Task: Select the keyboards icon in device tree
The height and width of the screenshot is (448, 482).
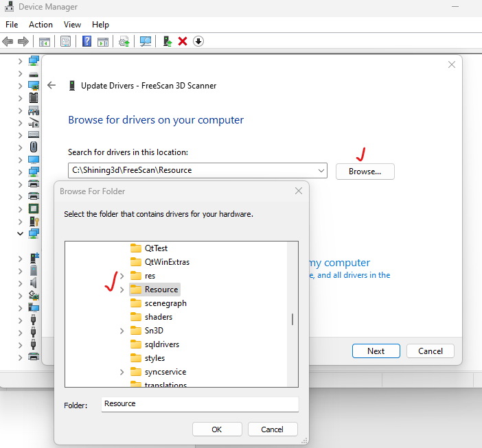Action: [x=34, y=134]
